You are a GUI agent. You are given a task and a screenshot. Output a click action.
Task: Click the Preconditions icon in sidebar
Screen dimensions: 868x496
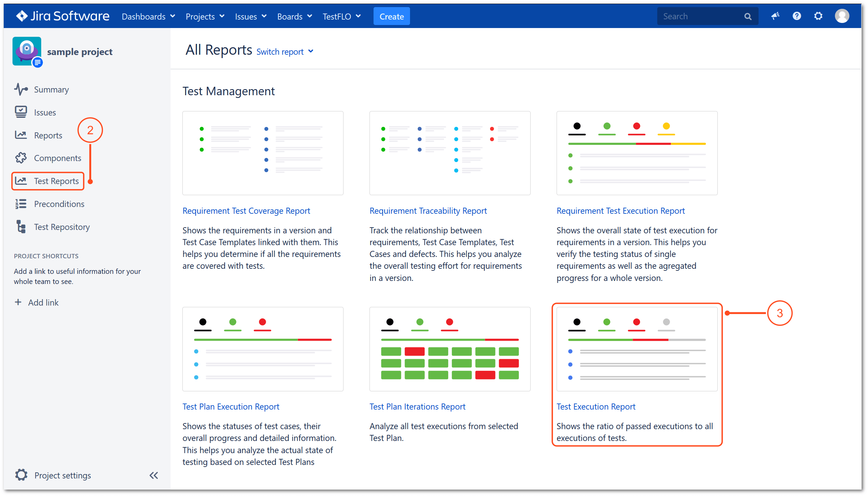(22, 204)
